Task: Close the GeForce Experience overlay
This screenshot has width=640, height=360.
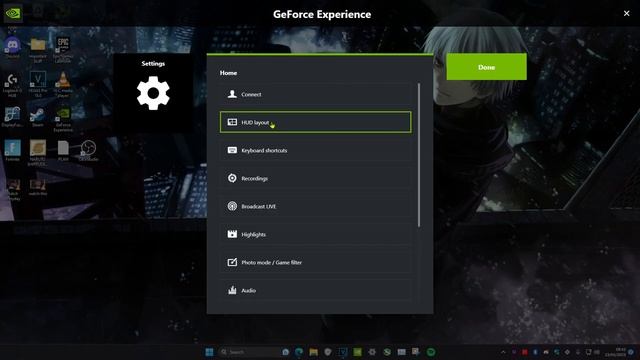Action: (x=627, y=13)
